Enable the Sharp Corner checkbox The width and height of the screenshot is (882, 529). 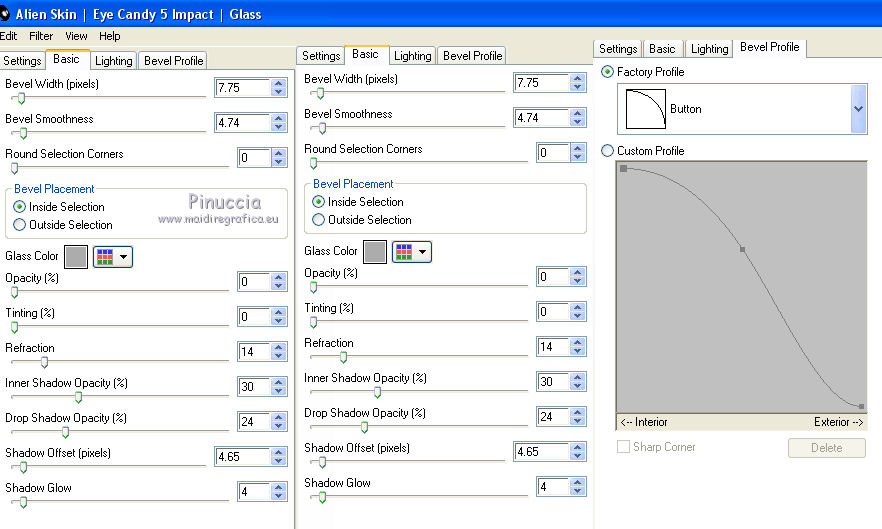624,447
